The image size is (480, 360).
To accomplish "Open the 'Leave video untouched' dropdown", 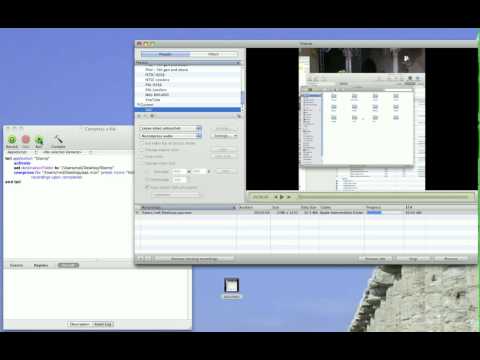I will coord(170,128).
